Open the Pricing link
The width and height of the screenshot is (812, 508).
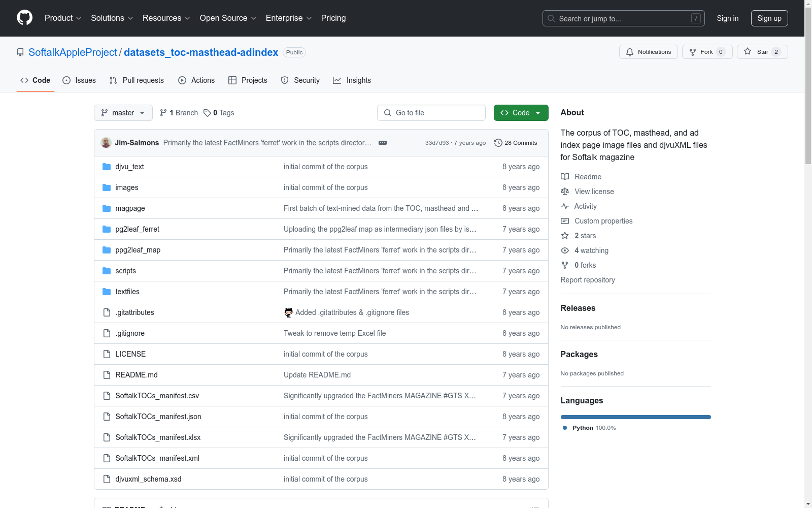(333, 18)
